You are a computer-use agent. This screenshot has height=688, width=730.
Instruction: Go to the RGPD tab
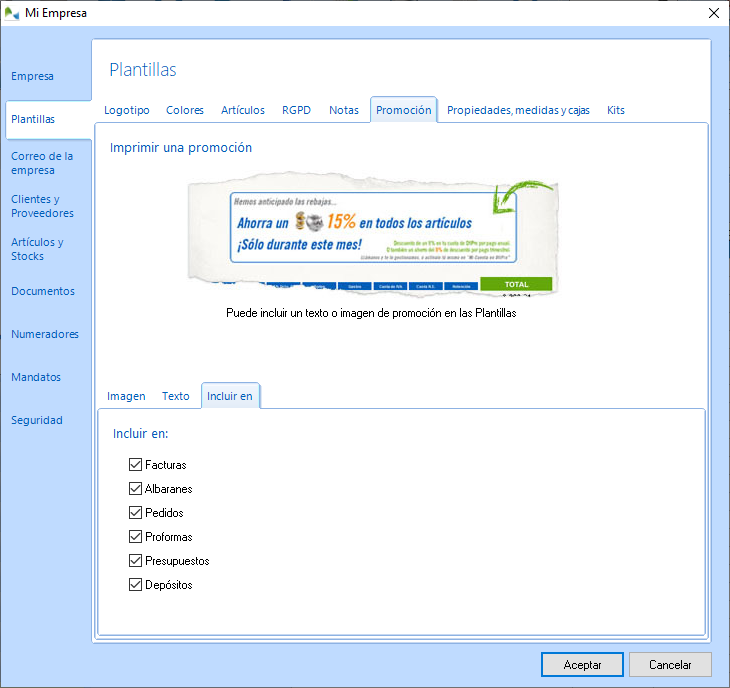click(x=296, y=110)
